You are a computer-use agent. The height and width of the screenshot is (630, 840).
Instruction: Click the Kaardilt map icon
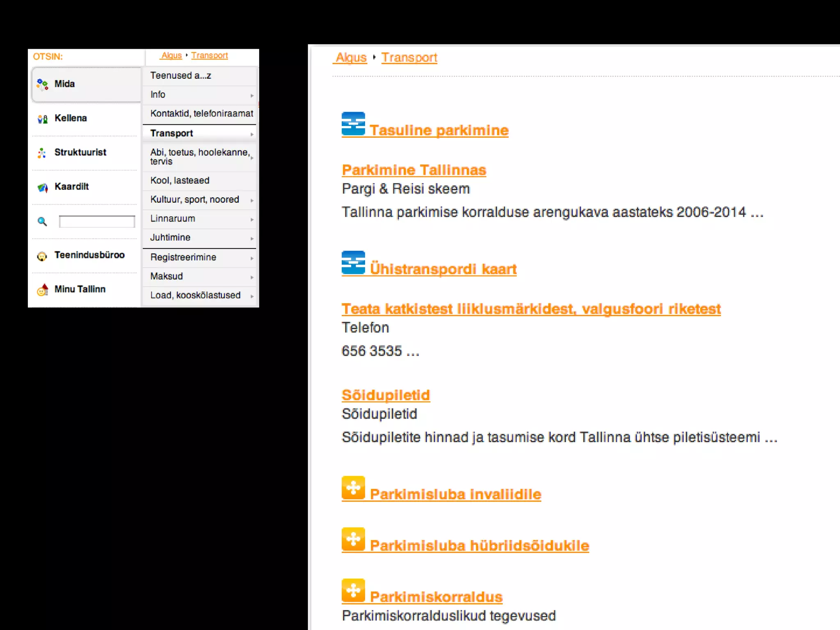click(x=42, y=187)
